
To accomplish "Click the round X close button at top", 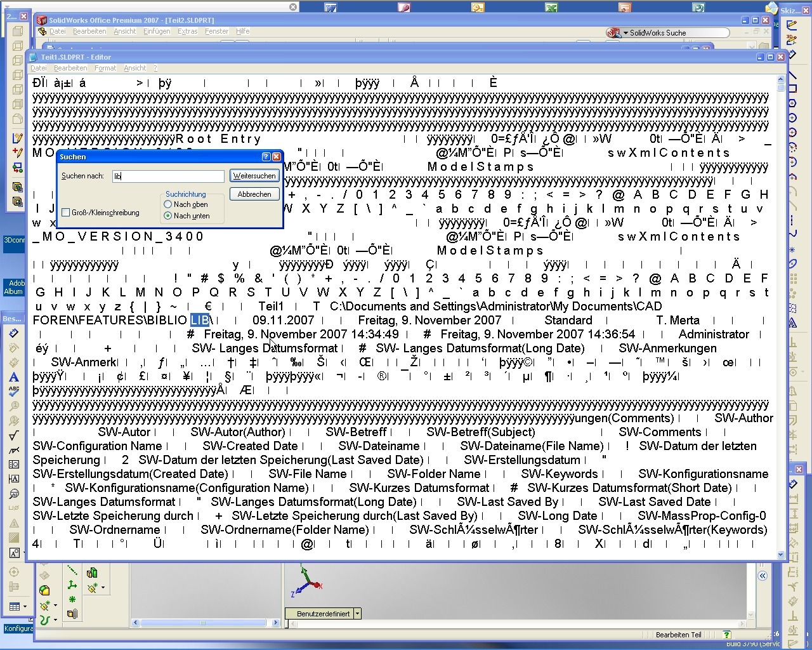I will click(293, 7).
